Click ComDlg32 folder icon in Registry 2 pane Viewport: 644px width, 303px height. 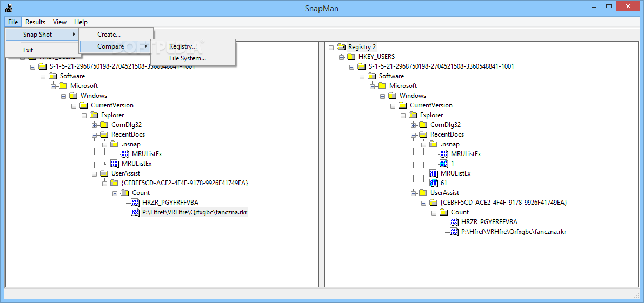423,125
